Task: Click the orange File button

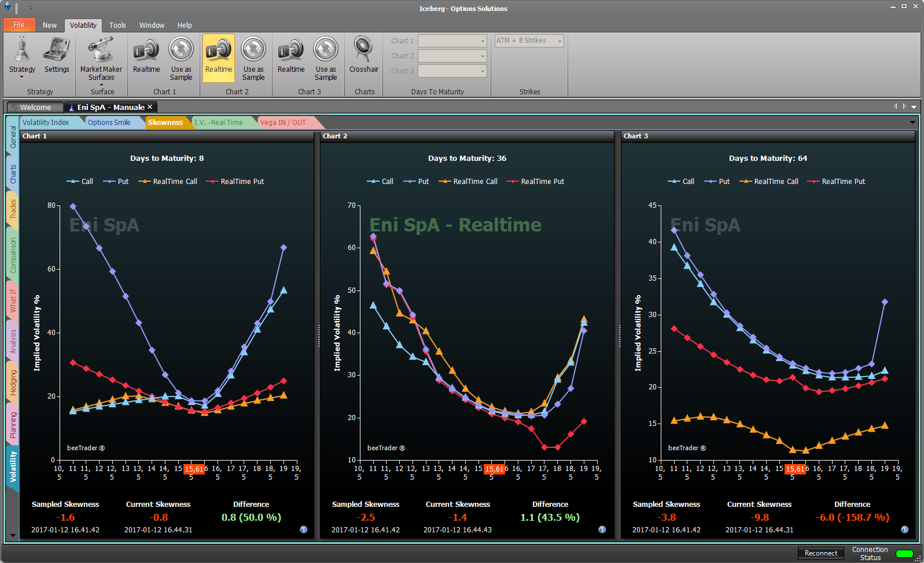Action: pos(19,25)
